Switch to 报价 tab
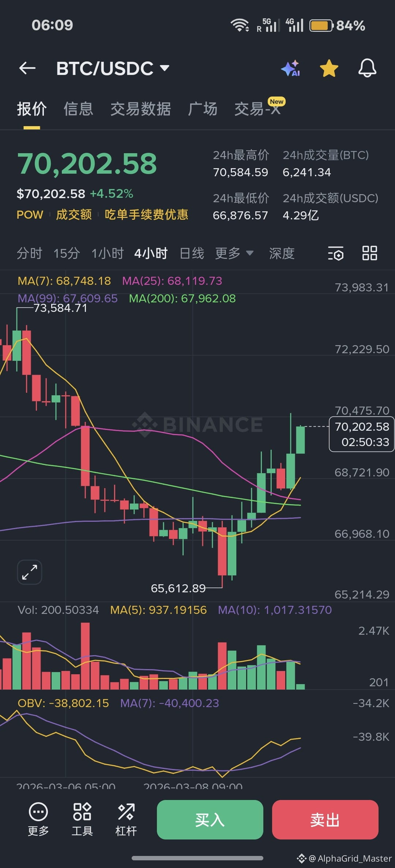Image resolution: width=395 pixels, height=868 pixels. coord(32,109)
